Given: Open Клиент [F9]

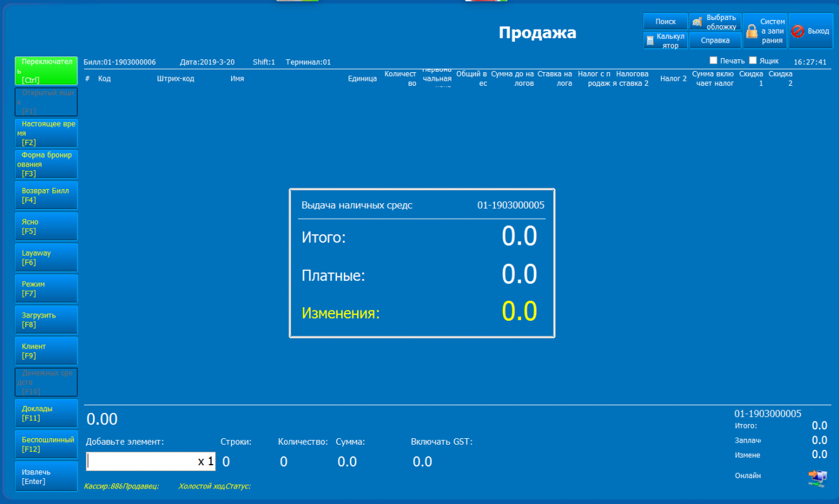Looking at the screenshot, I should 46,351.
